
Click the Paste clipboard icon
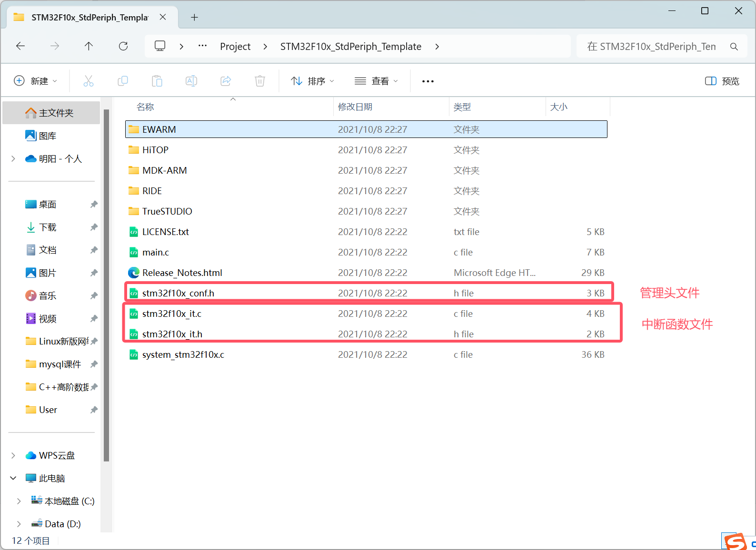coord(157,81)
